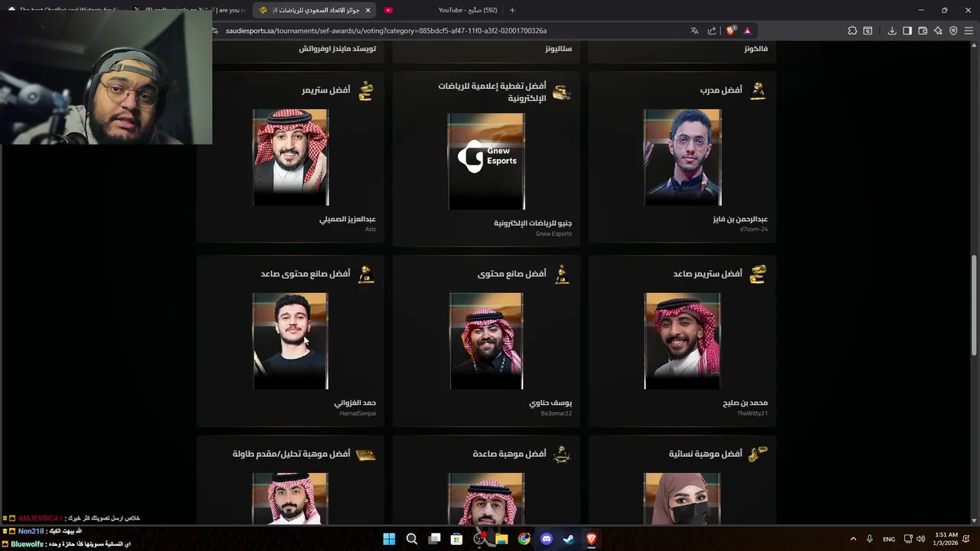Open a new tab with plus button
Viewport: 980px width, 551px height.
click(x=512, y=10)
